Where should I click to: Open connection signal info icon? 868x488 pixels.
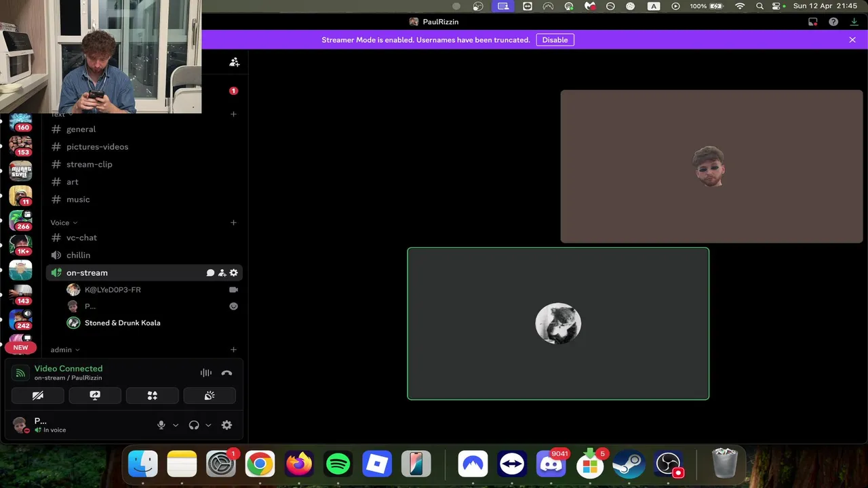click(20, 373)
